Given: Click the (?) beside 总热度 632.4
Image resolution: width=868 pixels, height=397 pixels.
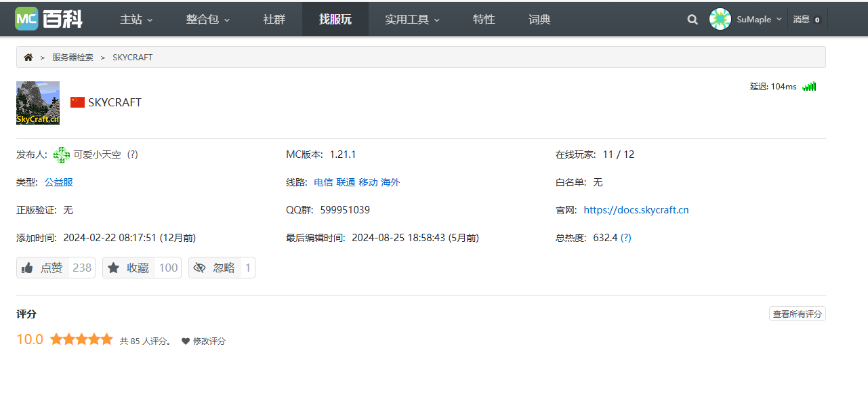Looking at the screenshot, I should [626, 238].
